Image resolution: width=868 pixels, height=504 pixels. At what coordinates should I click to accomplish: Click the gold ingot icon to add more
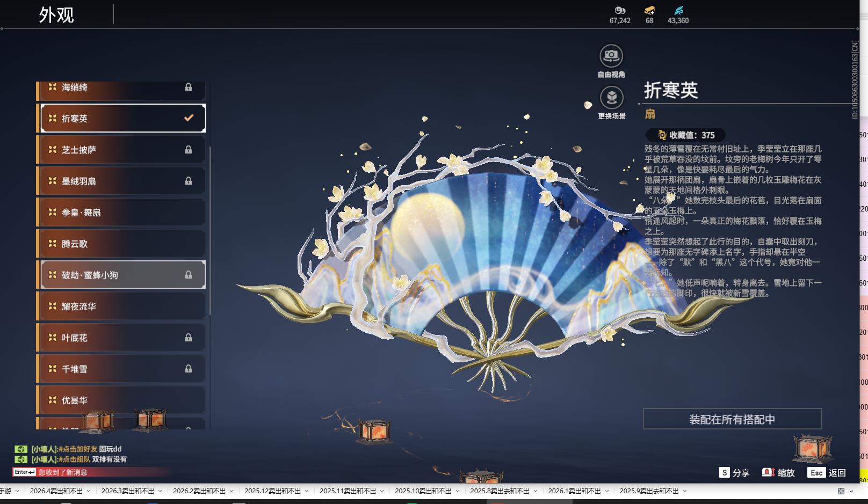(x=649, y=10)
